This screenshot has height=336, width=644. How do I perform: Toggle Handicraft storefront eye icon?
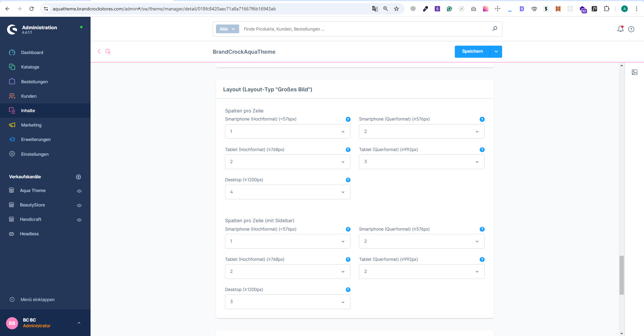pos(79,220)
